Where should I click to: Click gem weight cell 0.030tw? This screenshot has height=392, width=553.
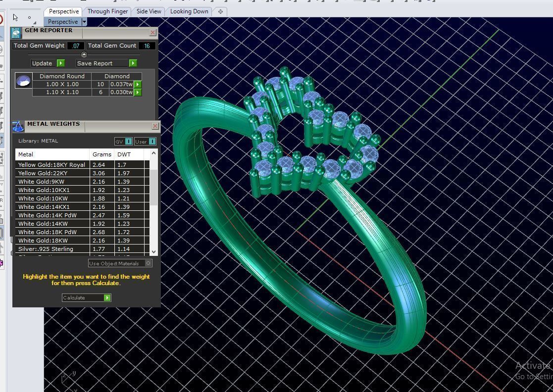[x=121, y=93]
